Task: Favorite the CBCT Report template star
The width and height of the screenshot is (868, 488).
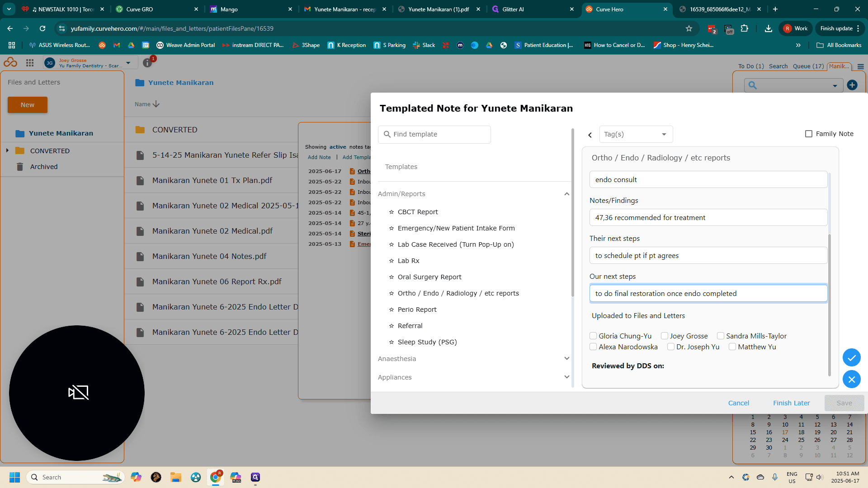Action: 392,212
